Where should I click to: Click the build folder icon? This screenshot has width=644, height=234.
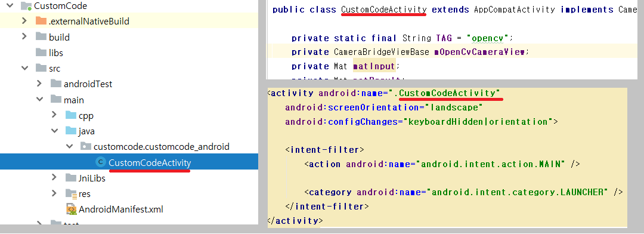coord(41,36)
